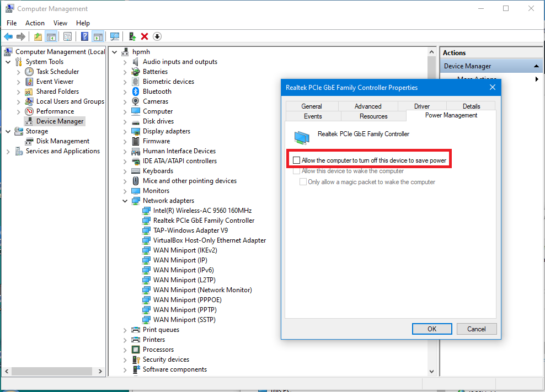
Task: Click the back navigation arrow icon
Action: click(x=8, y=36)
